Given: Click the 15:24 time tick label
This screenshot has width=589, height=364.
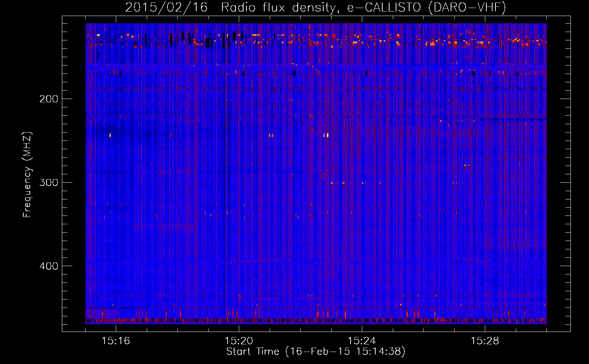Looking at the screenshot, I should pos(362,341).
